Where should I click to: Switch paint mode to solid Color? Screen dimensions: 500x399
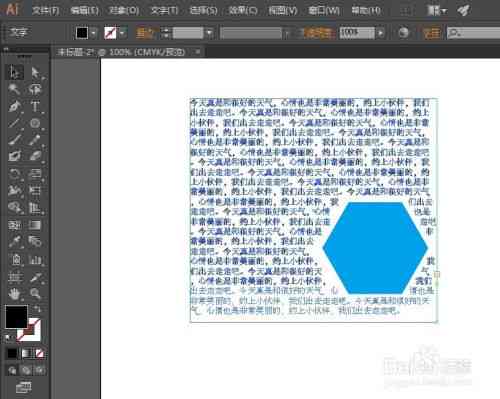(x=12, y=353)
